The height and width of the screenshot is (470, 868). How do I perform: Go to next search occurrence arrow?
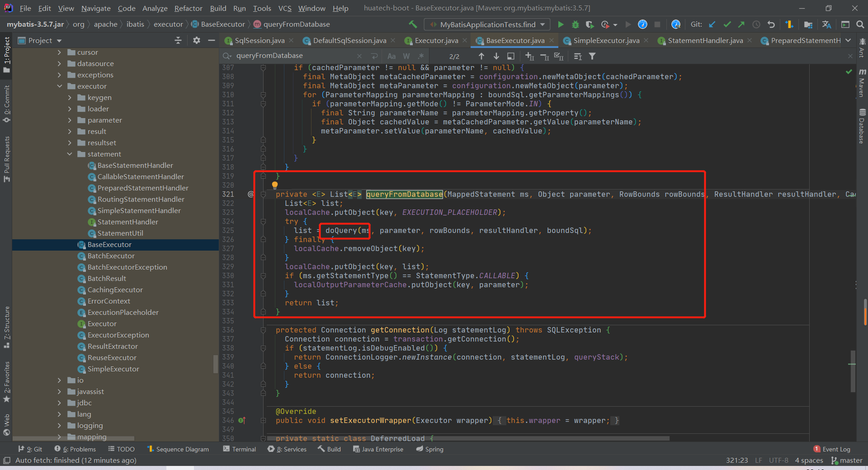coord(496,56)
